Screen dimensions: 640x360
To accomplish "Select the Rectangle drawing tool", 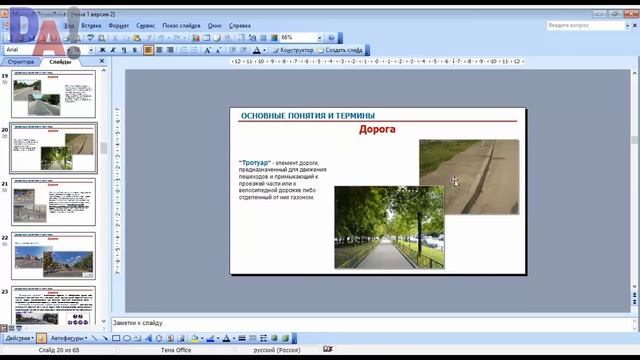I will pos(116,338).
